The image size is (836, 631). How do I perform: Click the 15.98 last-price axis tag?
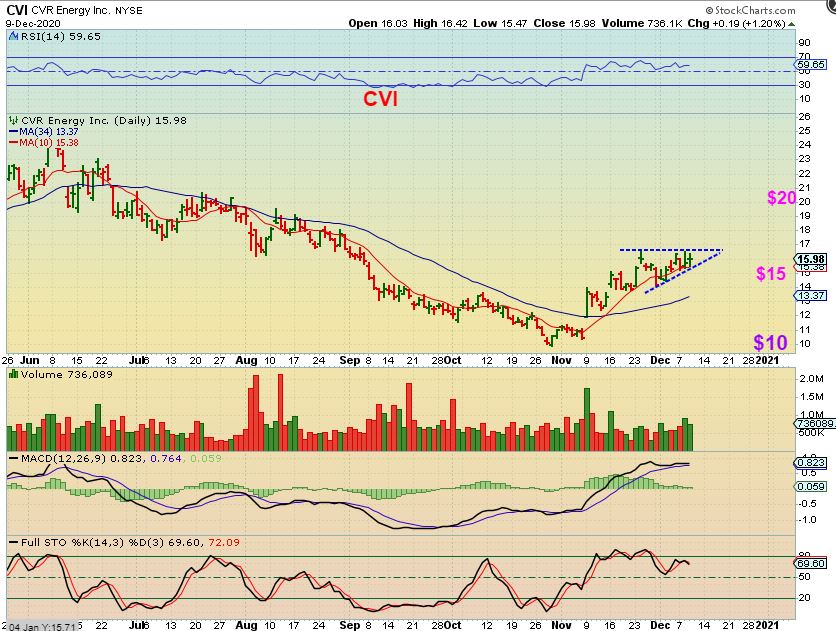click(811, 259)
